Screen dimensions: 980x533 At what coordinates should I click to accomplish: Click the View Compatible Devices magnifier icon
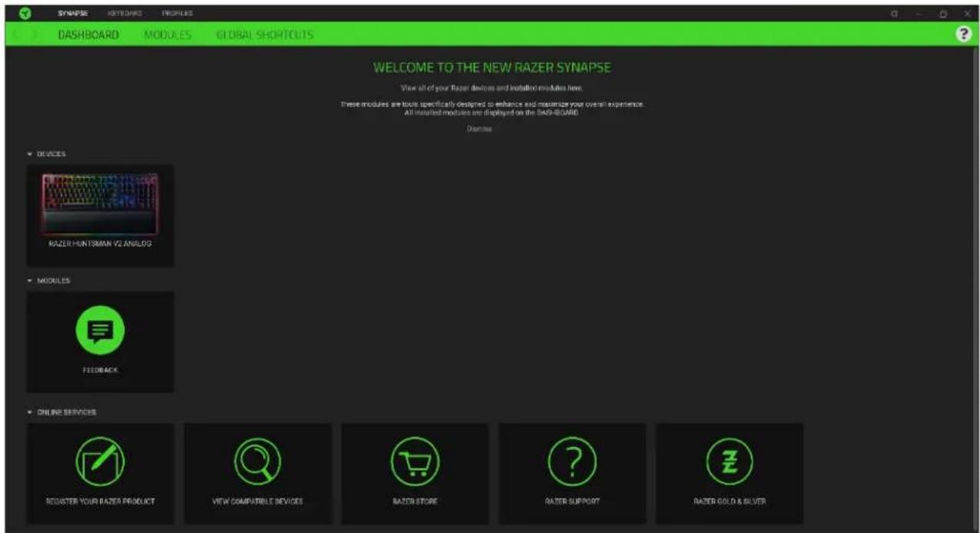[x=258, y=461]
